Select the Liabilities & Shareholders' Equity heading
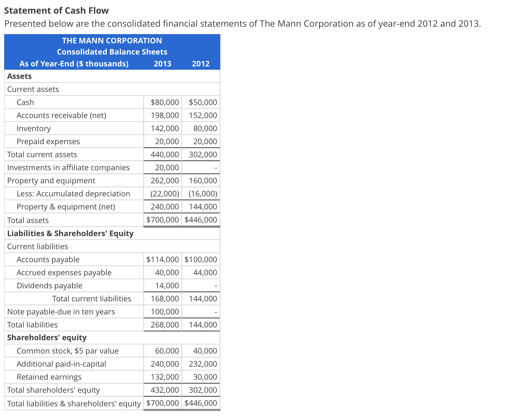Screen dimensions: 522x420 pyautogui.click(x=70, y=233)
